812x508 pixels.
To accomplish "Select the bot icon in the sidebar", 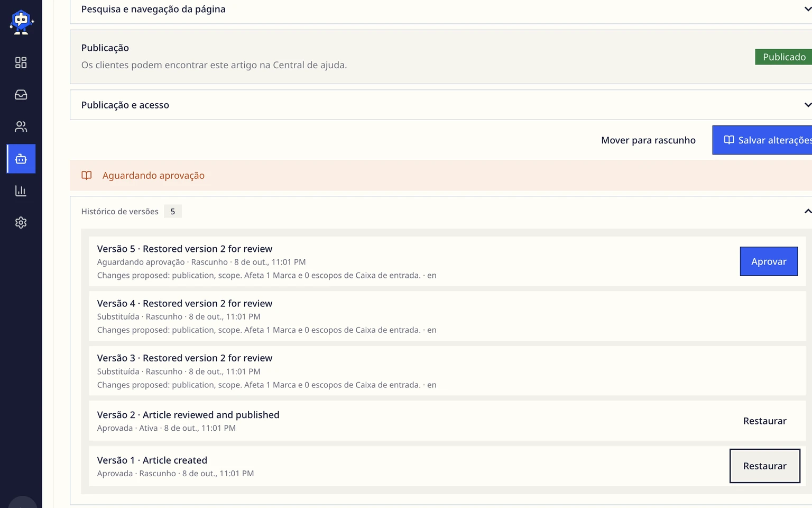I will click(x=21, y=159).
